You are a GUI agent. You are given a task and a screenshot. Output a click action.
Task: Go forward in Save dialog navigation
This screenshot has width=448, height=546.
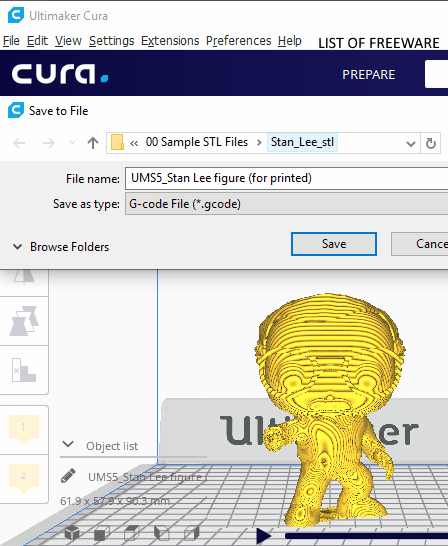pyautogui.click(x=48, y=143)
